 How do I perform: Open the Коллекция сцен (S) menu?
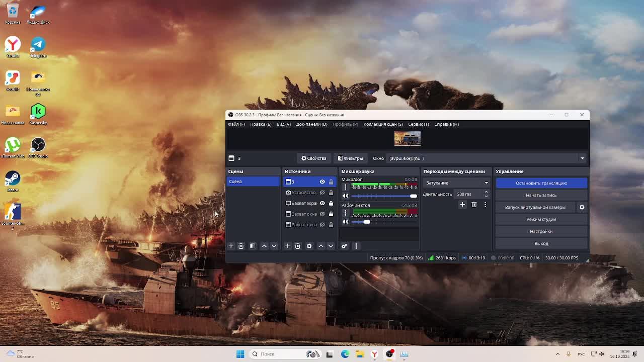click(x=383, y=124)
